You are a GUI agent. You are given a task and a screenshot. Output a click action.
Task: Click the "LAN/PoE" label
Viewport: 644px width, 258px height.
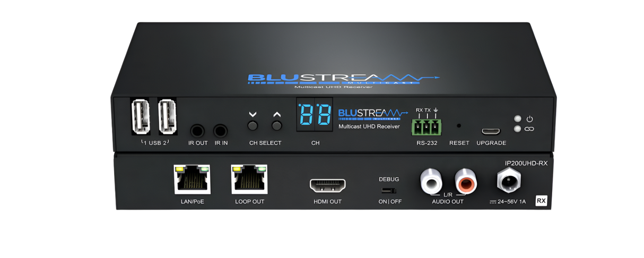click(x=192, y=202)
